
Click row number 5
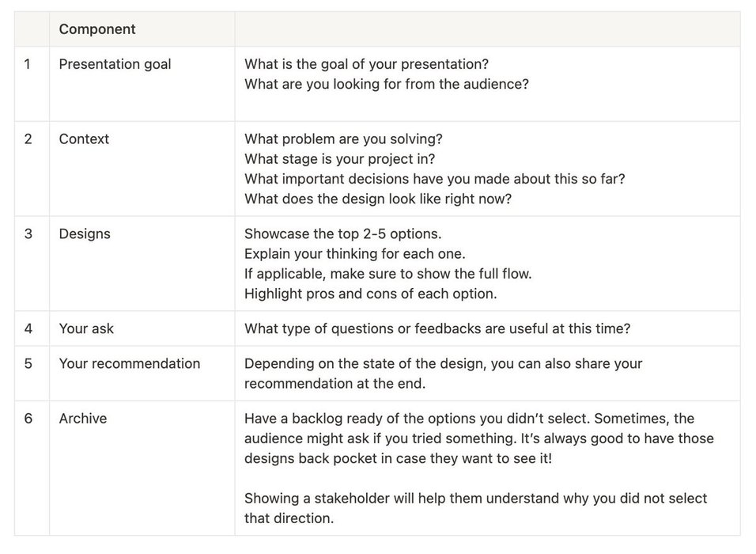[28, 363]
